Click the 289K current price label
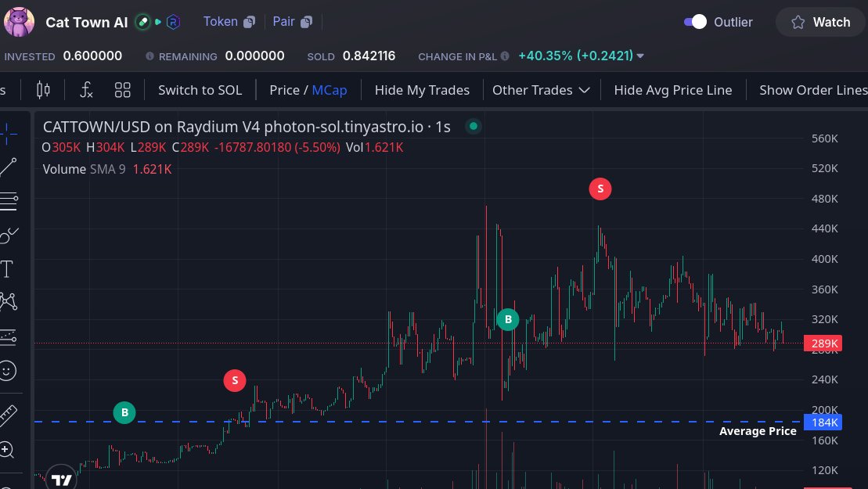 click(x=823, y=343)
